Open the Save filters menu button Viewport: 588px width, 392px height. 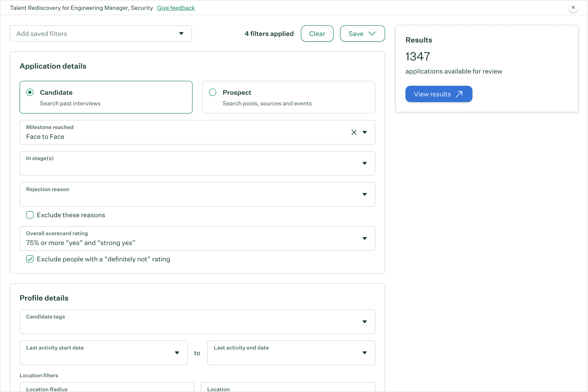coord(363,33)
